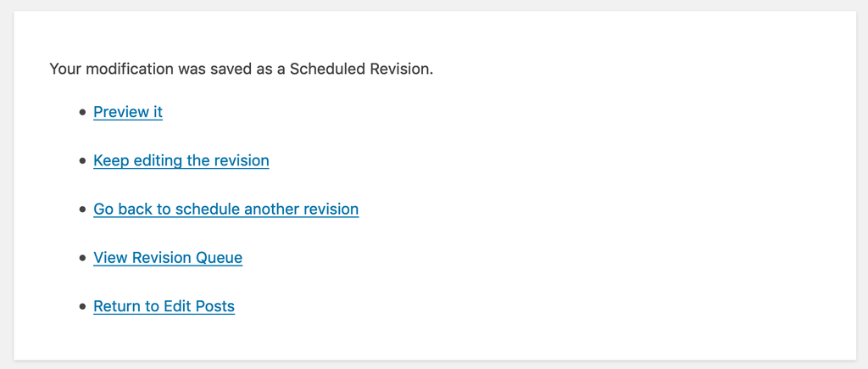This screenshot has height=369, width=868.
Task: Go back to schedule another revision
Action: tap(225, 209)
